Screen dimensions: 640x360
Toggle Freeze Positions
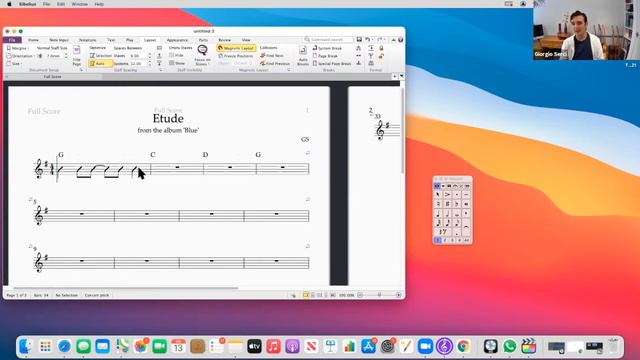pyautogui.click(x=236, y=56)
